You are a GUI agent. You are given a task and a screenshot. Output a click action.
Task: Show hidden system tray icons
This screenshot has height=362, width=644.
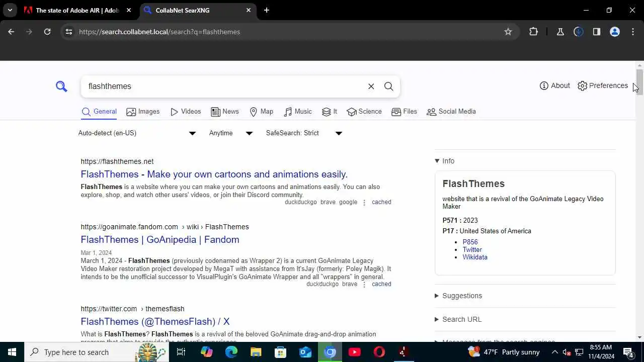pyautogui.click(x=554, y=352)
